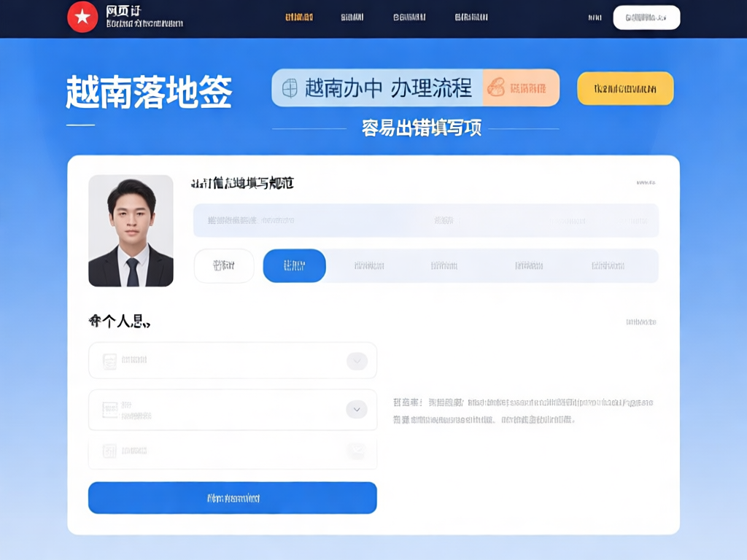Click the icon in second form field

tap(110, 410)
